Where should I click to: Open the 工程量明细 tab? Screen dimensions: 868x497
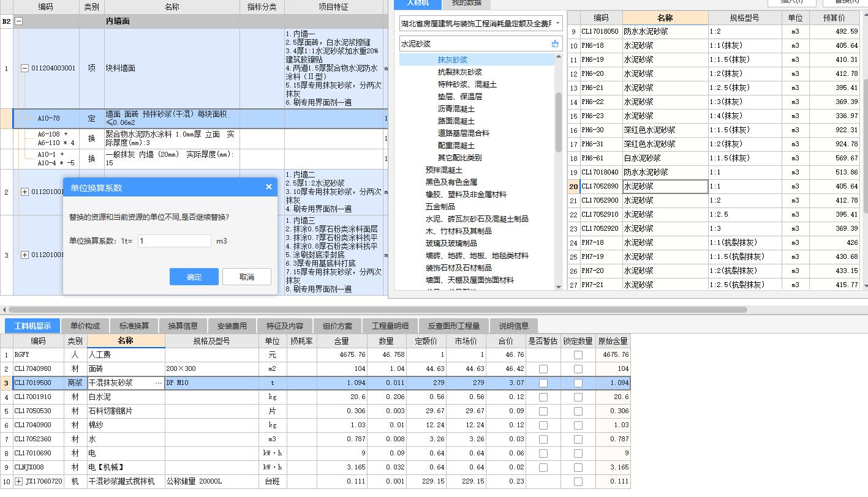pyautogui.click(x=390, y=326)
